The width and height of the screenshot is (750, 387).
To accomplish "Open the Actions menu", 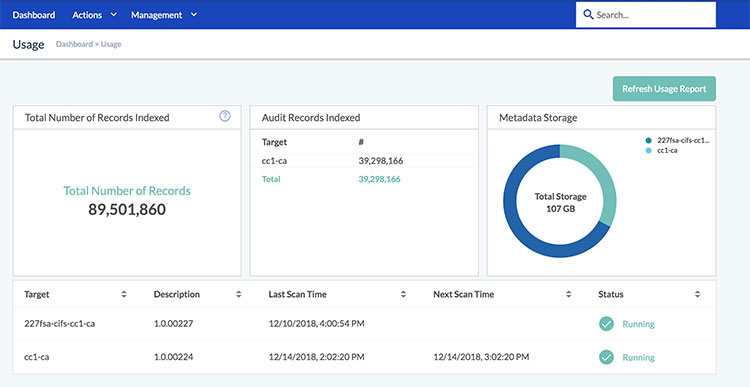I will pyautogui.click(x=87, y=15).
